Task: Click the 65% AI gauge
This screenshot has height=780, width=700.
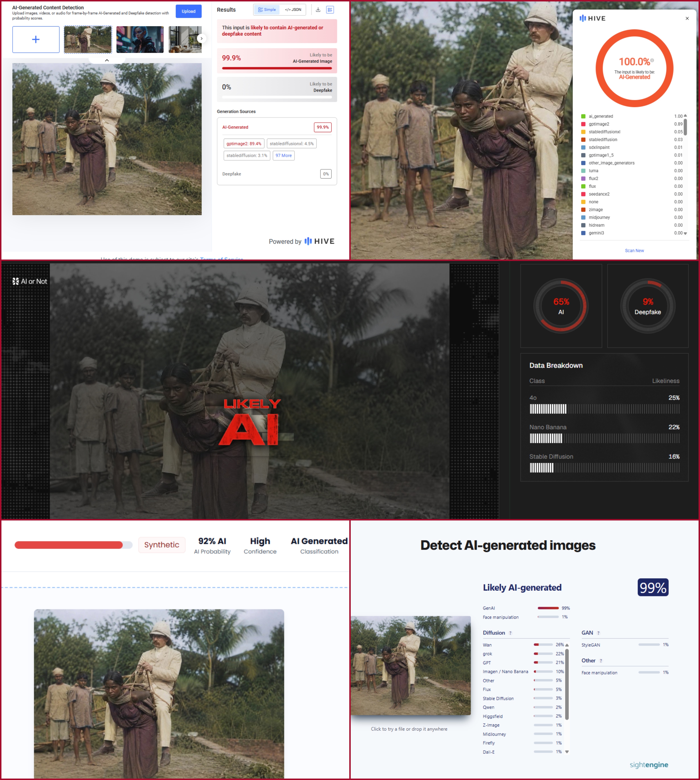Action: click(x=561, y=306)
